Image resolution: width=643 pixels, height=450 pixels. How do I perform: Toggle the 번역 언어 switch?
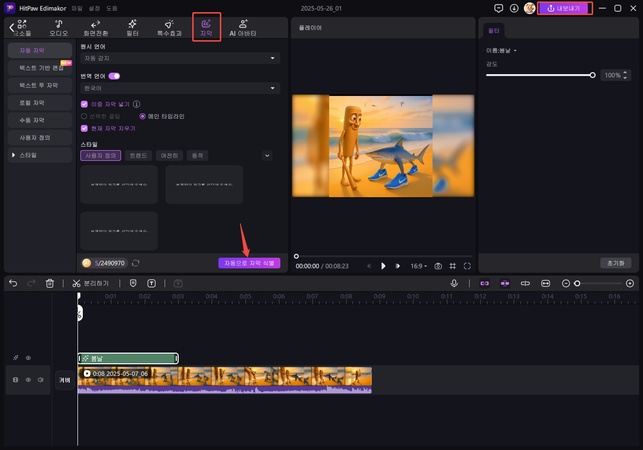tap(114, 76)
